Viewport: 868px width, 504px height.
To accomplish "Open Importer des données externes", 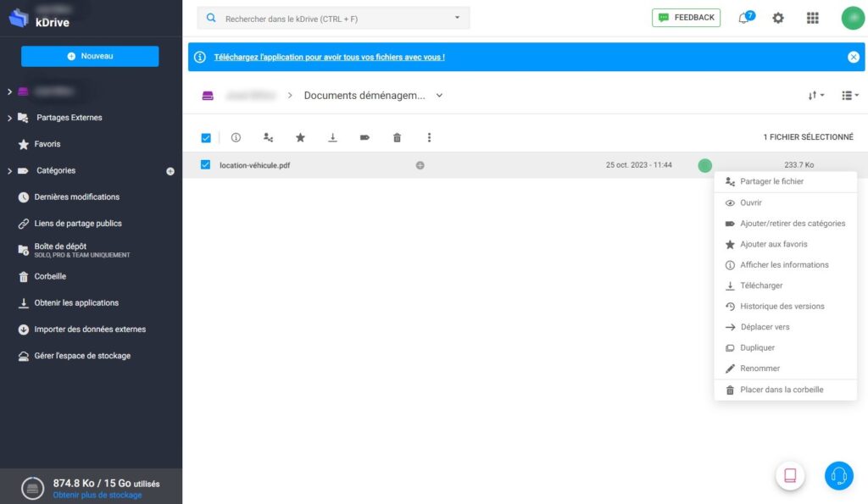I will (90, 330).
